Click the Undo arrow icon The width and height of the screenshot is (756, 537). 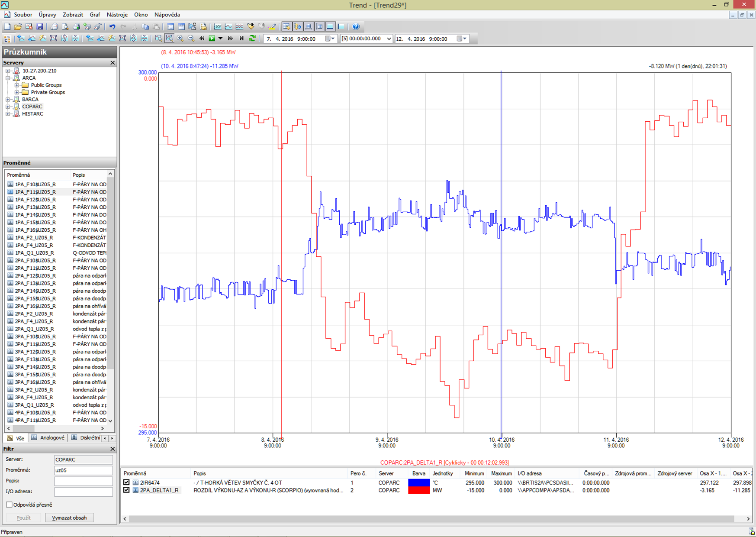tap(113, 26)
